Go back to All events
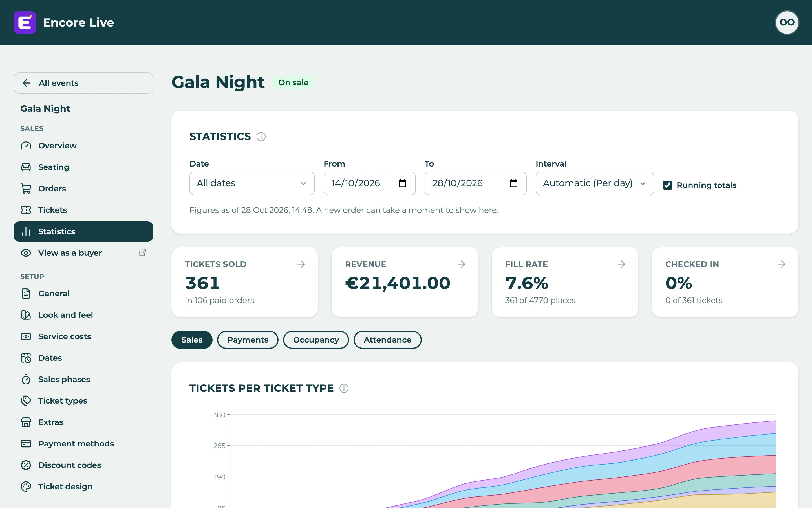 83,83
